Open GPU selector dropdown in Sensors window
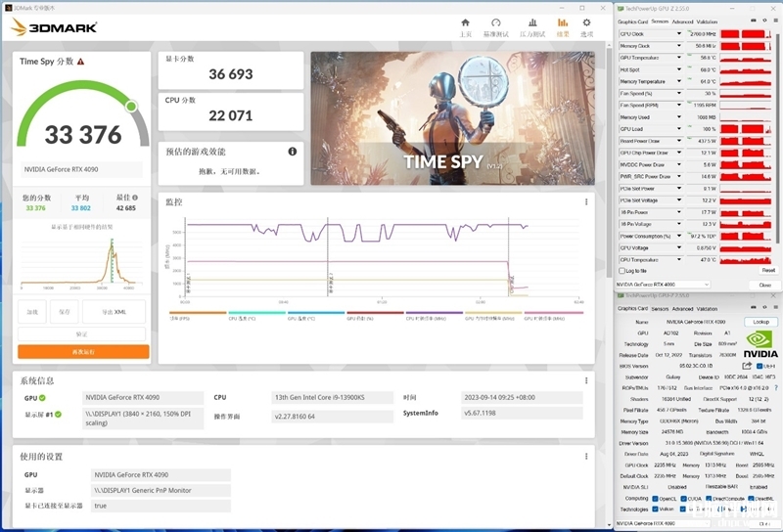Image resolution: width=783 pixels, height=532 pixels. pyautogui.click(x=663, y=285)
